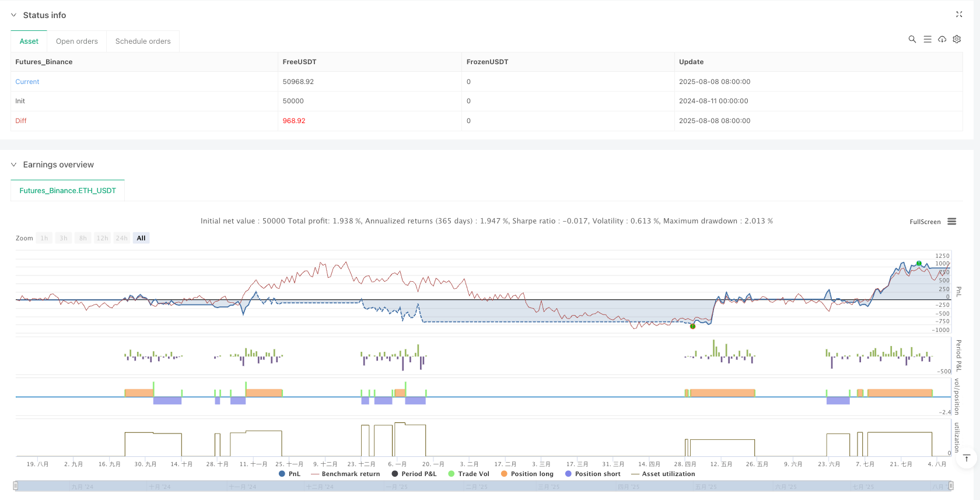Click the search icon in Status info
This screenshot has height=500, width=980.
[x=912, y=40]
